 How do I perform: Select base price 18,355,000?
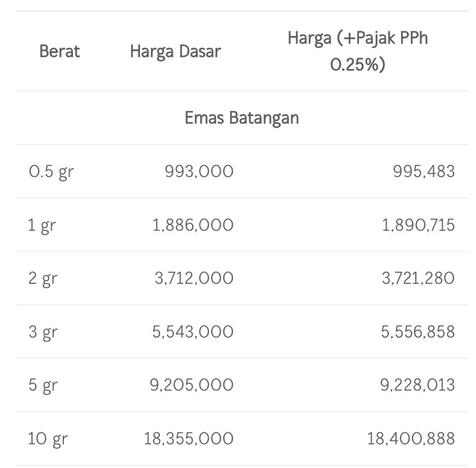pos(189,439)
